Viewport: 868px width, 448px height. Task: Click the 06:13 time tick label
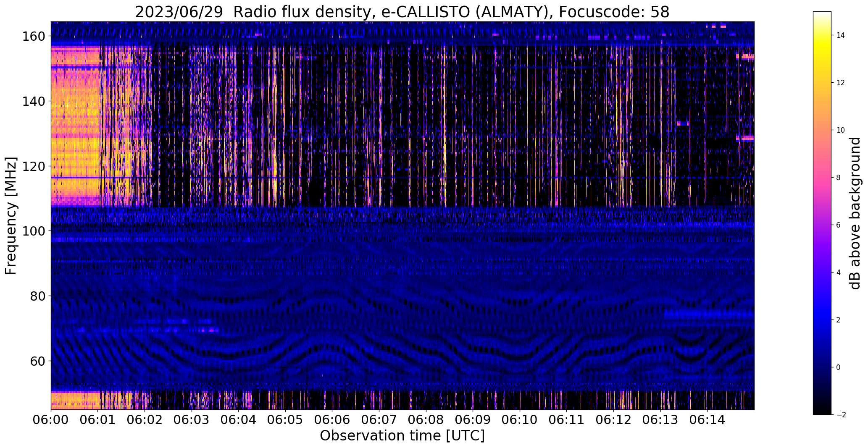coord(660,419)
